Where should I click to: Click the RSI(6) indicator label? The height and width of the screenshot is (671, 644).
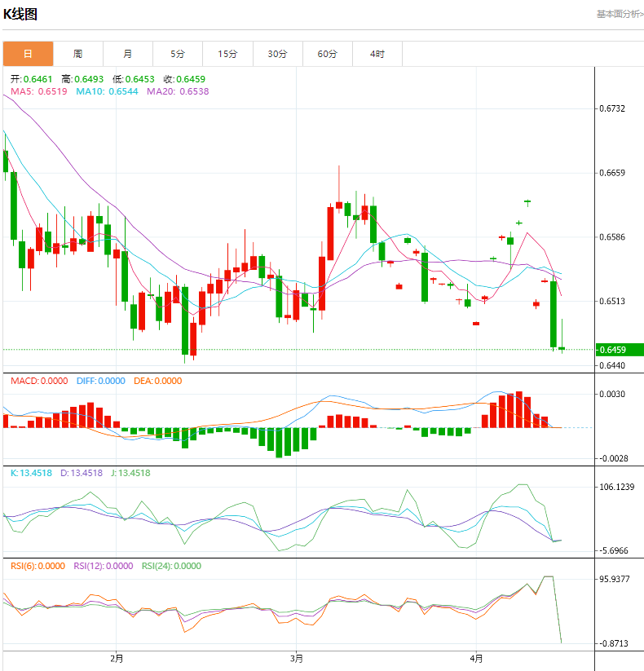pos(37,566)
